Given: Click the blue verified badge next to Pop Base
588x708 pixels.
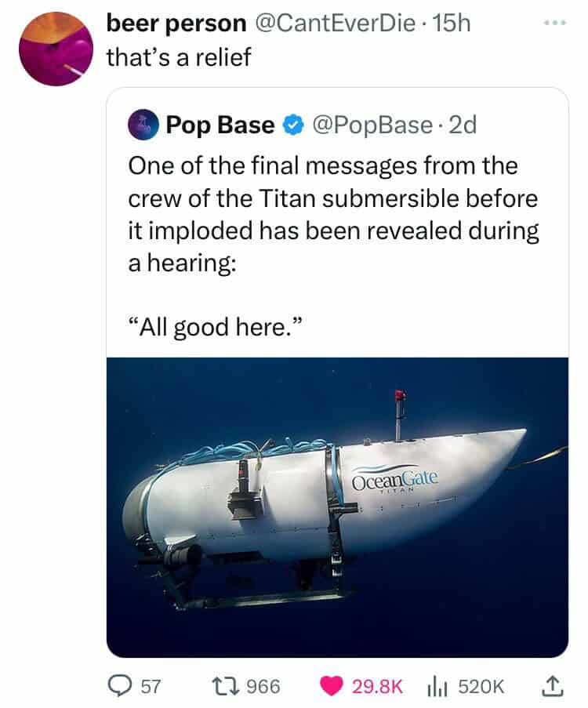Looking at the screenshot, I should (292, 125).
